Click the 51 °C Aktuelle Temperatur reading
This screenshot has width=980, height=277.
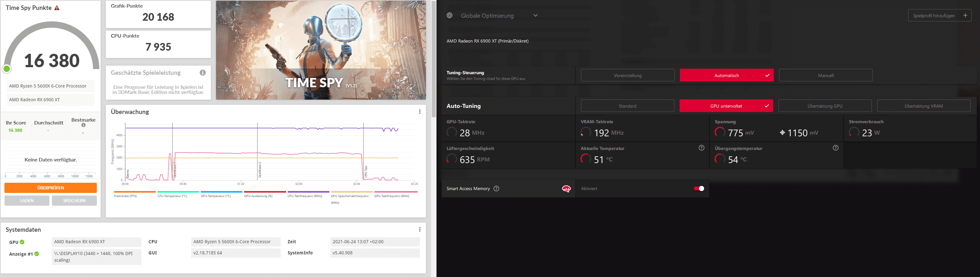(603, 159)
